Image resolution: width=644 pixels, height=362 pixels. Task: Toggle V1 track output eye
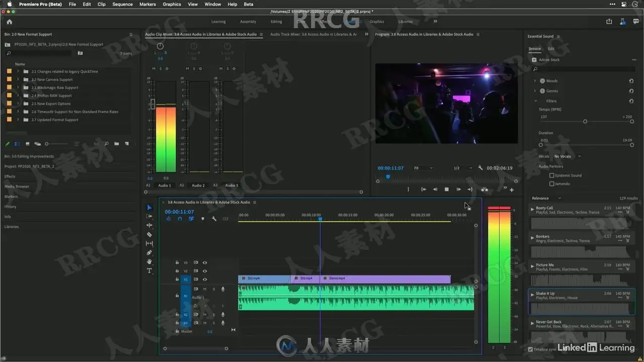[x=205, y=279]
